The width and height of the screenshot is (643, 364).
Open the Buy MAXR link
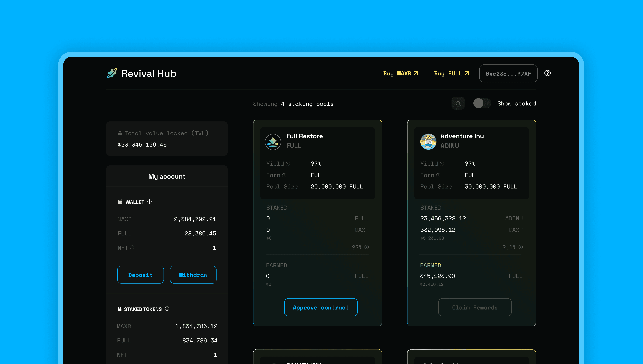point(400,74)
